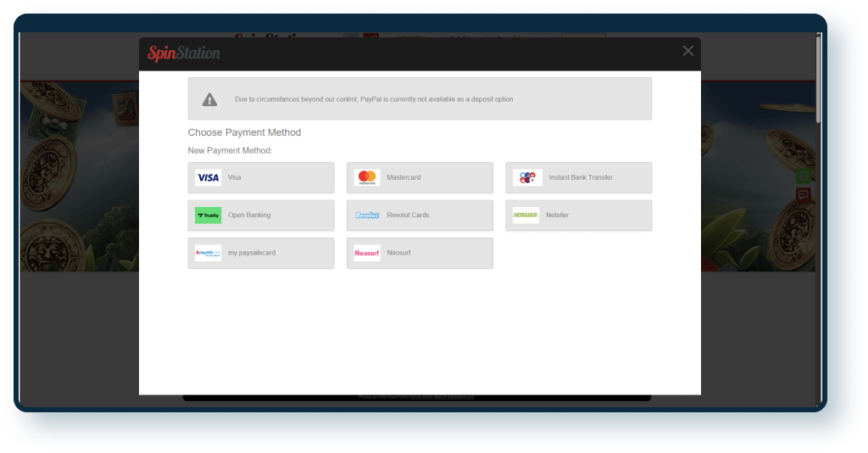
Task: Click the page vertical scrollbar
Action: click(818, 79)
